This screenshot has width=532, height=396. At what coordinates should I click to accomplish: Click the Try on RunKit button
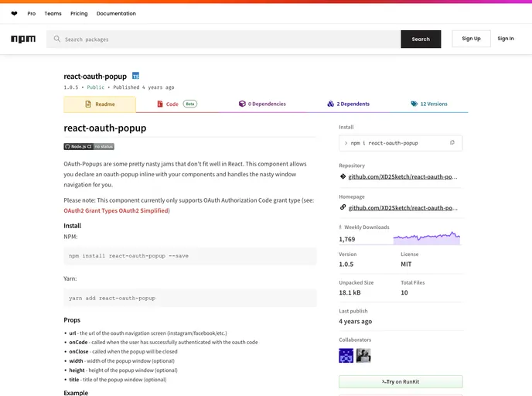click(401, 381)
